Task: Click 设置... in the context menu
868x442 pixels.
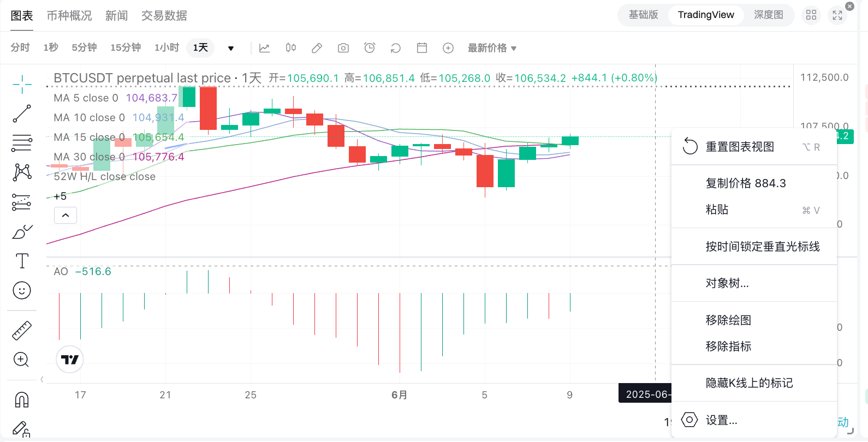Action: 721,420
